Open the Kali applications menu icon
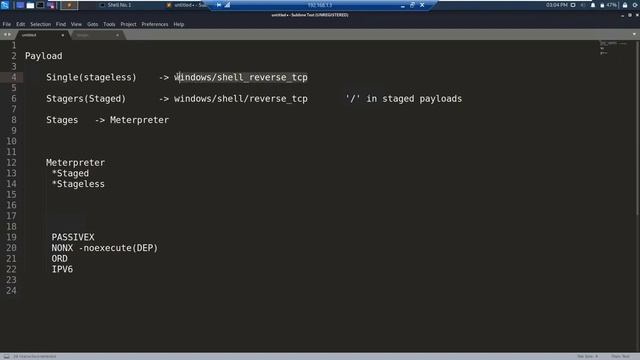Screen dimensions: 640x360 tap(5, 5)
